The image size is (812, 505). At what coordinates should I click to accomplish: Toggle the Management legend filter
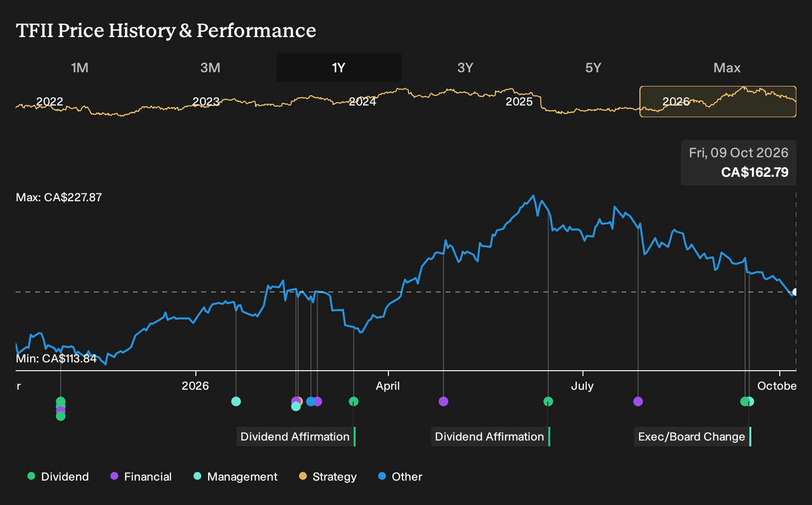(x=235, y=477)
